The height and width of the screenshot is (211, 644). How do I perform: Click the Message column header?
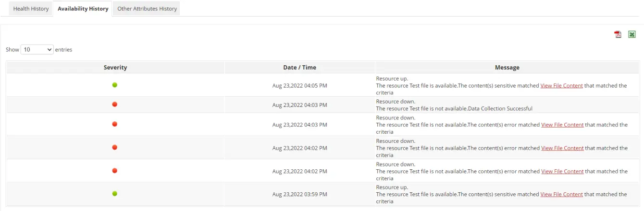(x=507, y=68)
